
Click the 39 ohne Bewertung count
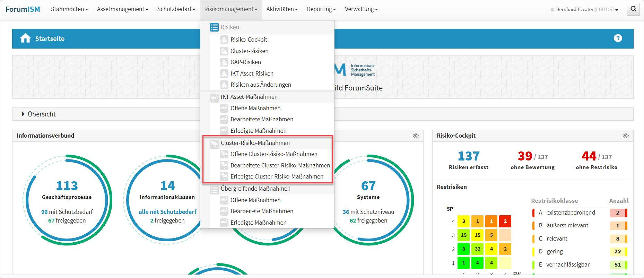click(525, 156)
